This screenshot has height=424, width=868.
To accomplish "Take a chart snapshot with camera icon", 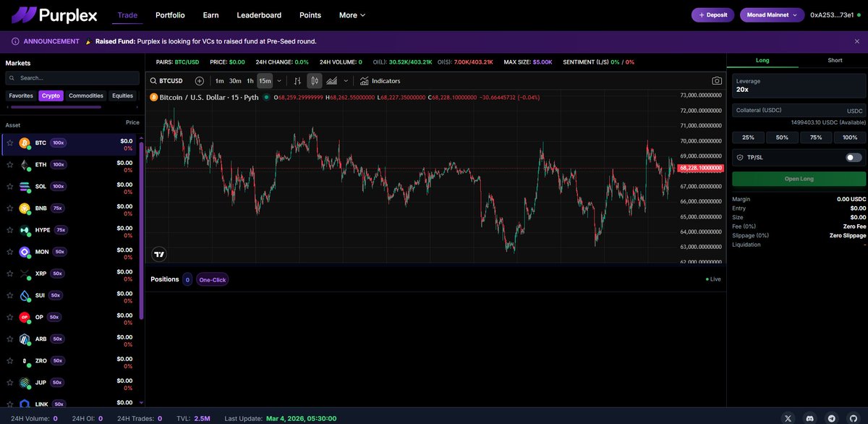I will click(x=717, y=81).
